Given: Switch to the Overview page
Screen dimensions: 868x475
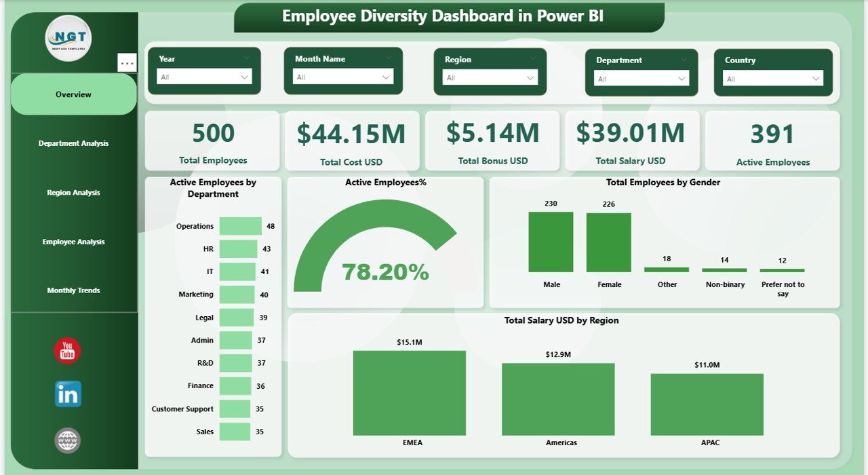Looking at the screenshot, I should (73, 94).
